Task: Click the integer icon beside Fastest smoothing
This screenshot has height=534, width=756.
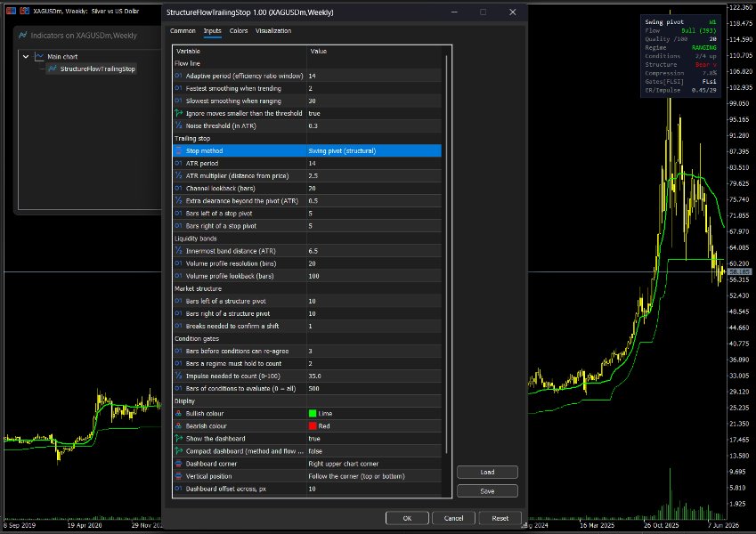Action: click(x=179, y=88)
